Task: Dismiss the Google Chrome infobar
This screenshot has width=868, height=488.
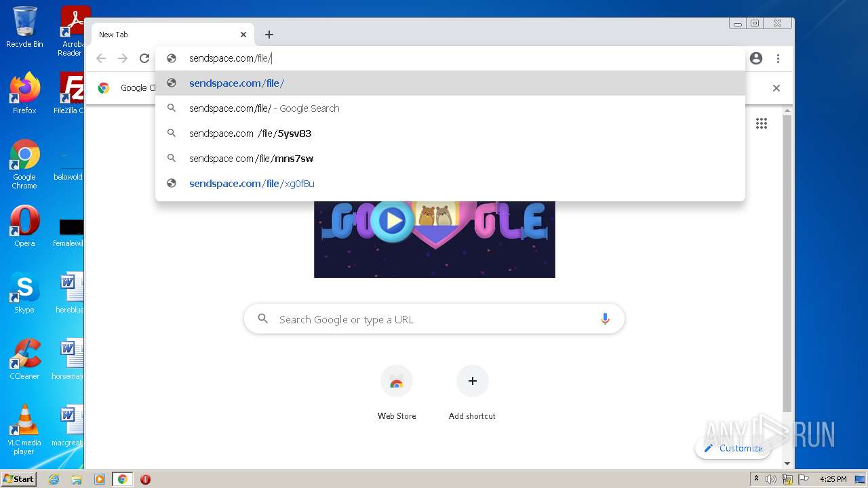Action: tap(776, 88)
